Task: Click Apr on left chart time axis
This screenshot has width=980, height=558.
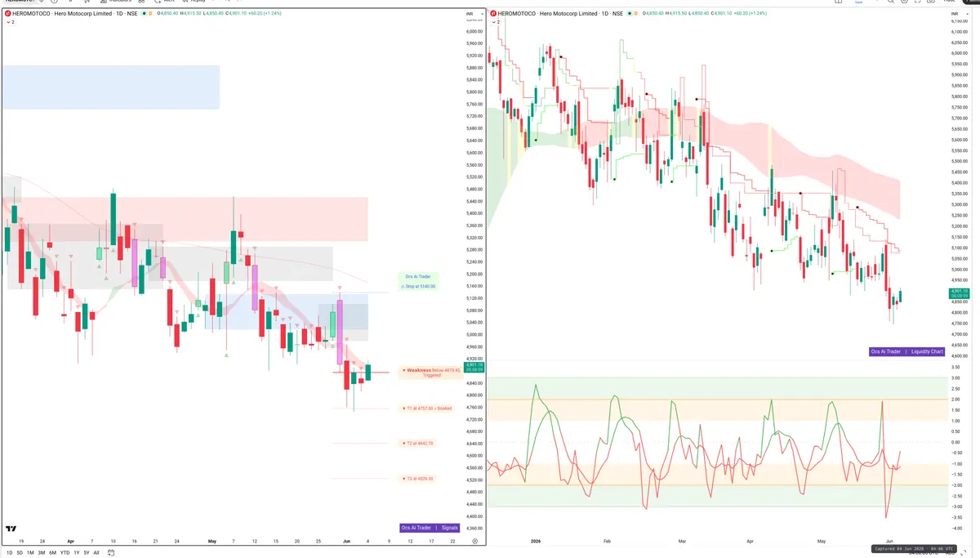Action: coord(70,541)
